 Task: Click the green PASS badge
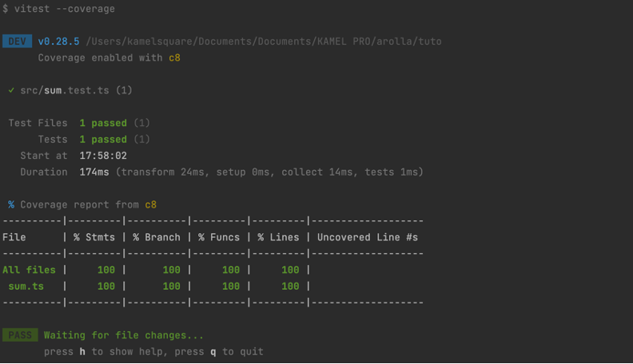20,335
